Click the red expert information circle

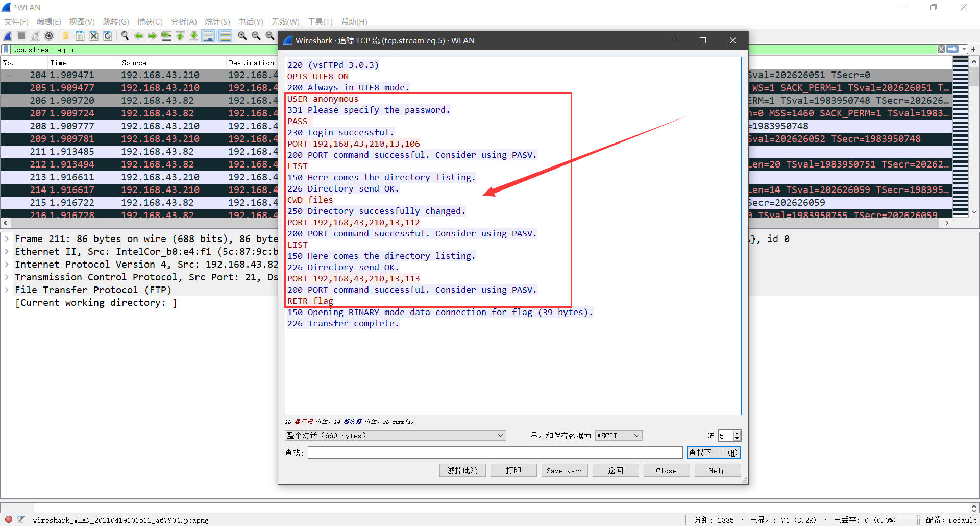point(9,519)
